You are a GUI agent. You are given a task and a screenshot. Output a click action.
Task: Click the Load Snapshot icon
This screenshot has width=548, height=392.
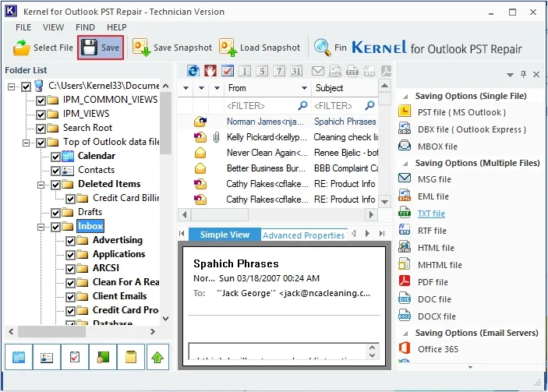click(228, 48)
